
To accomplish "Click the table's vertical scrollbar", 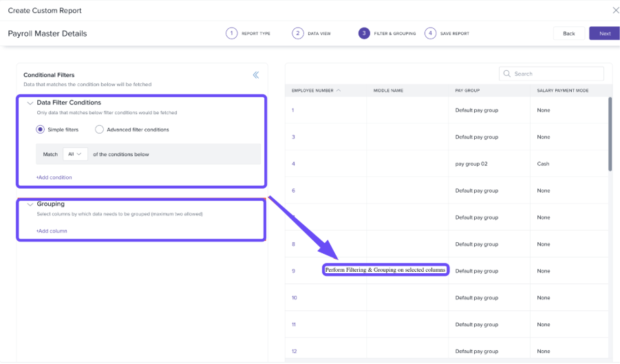I will point(610,134).
